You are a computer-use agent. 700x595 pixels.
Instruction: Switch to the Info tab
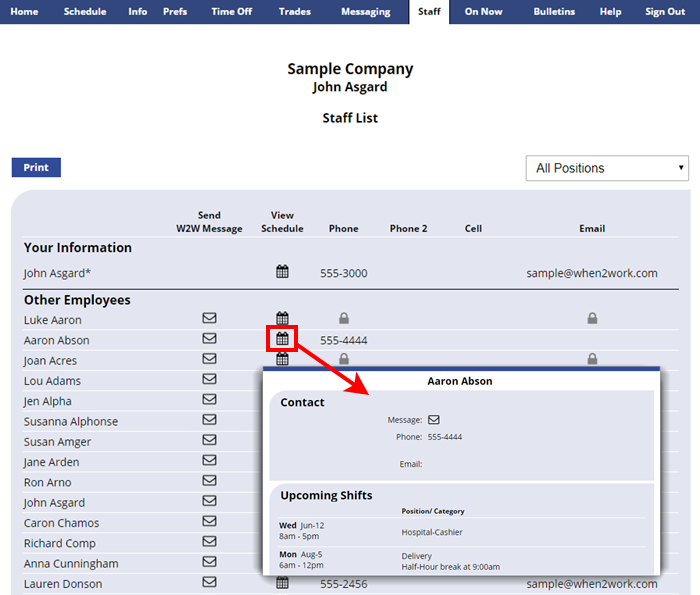138,12
